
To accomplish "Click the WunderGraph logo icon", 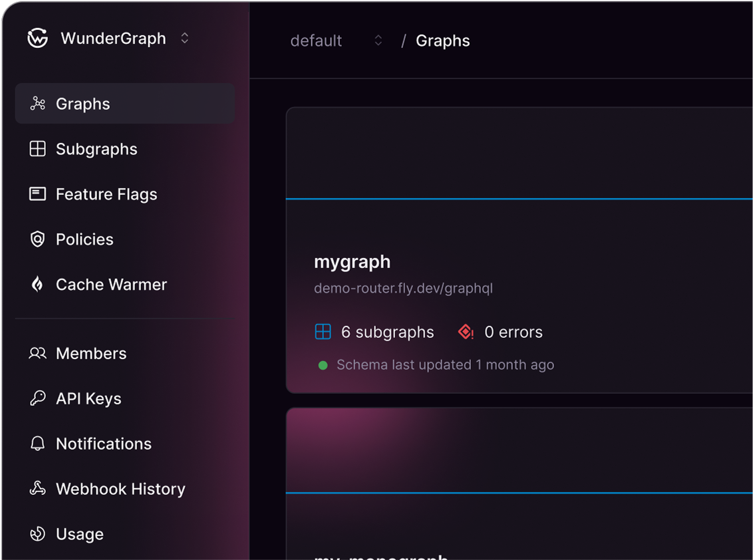I will point(37,39).
